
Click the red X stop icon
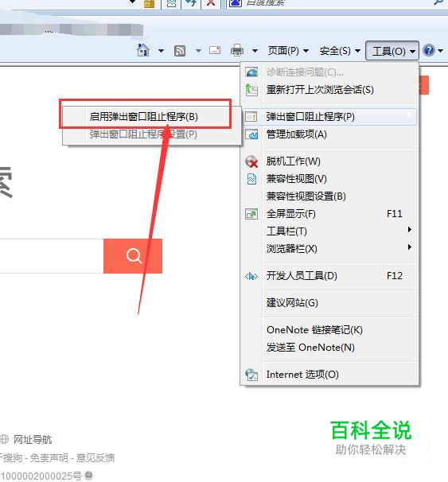coord(211,3)
